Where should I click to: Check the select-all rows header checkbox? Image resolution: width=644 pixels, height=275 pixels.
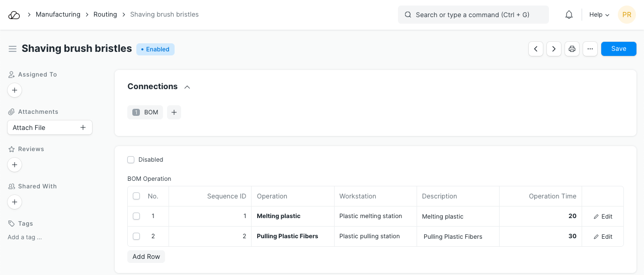click(x=136, y=196)
